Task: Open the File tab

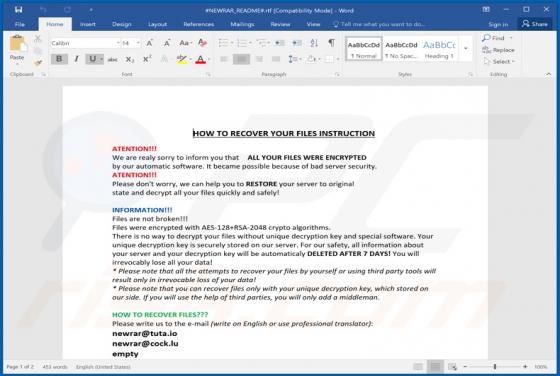Action: (x=20, y=24)
